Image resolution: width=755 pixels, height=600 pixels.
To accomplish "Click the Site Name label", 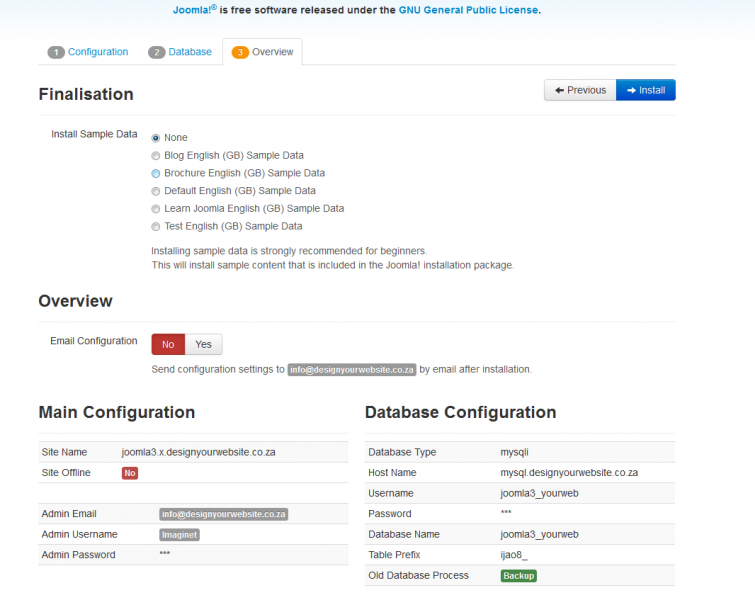I will tap(65, 452).
